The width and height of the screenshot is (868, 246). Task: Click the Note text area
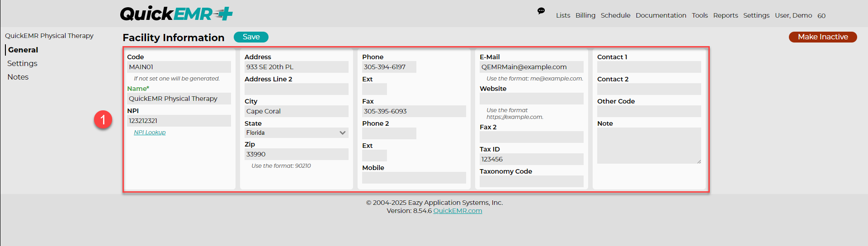pos(649,146)
